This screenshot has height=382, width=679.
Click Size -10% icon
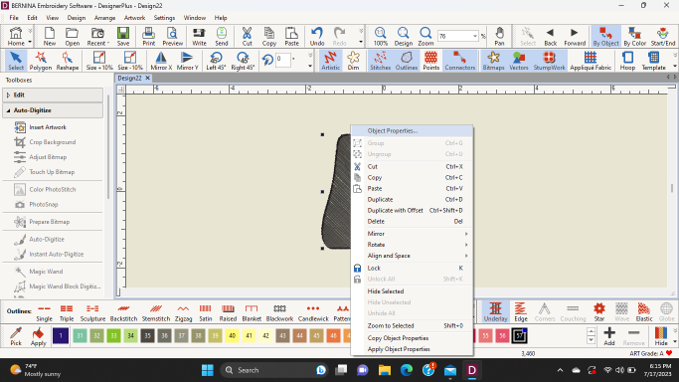click(130, 61)
